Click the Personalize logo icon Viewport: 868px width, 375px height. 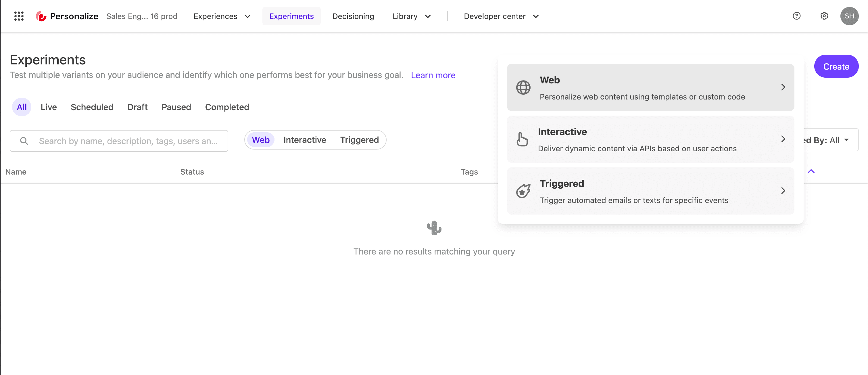pos(41,16)
